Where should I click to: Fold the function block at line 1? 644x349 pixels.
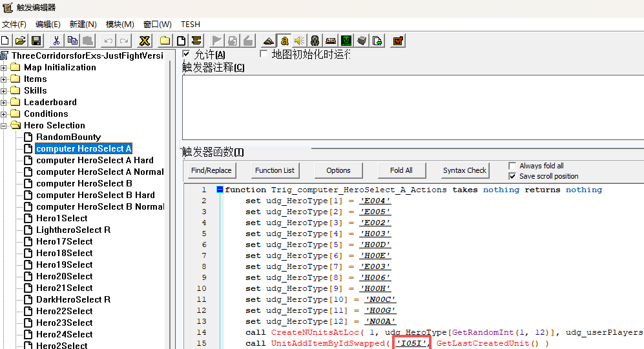[x=220, y=190]
